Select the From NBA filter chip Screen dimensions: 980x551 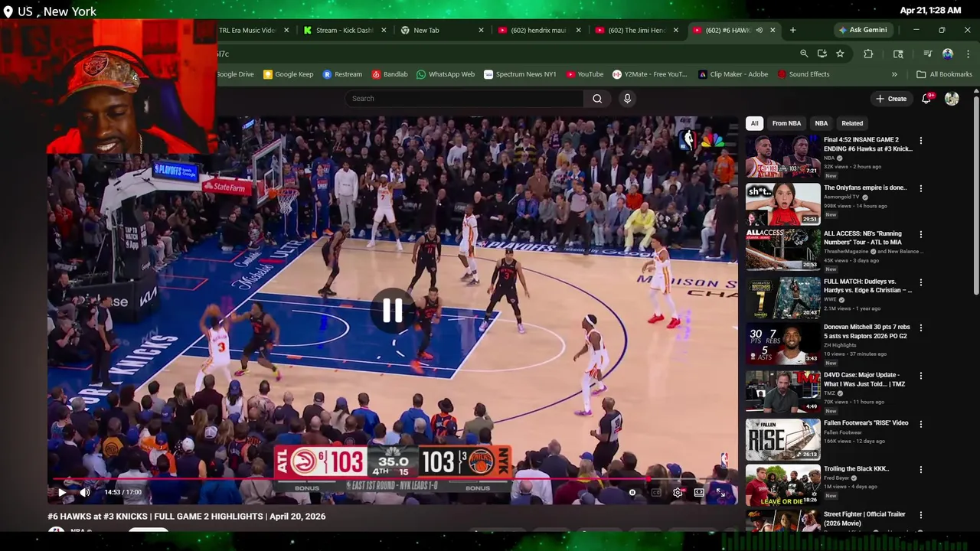coord(786,123)
